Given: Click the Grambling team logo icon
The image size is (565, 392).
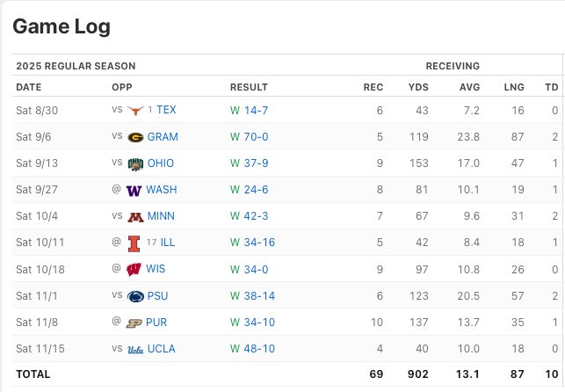Looking at the screenshot, I should pyautogui.click(x=135, y=137).
